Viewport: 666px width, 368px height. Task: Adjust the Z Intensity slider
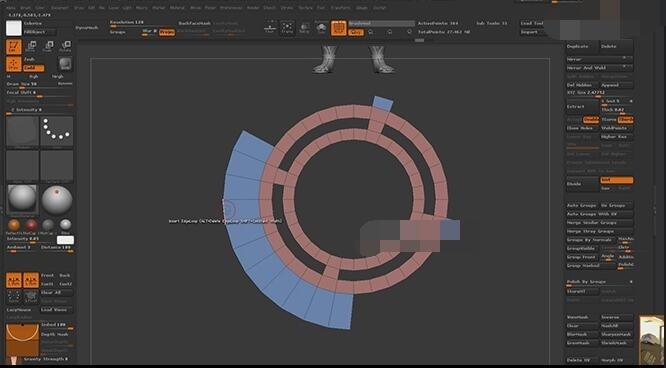click(40, 110)
